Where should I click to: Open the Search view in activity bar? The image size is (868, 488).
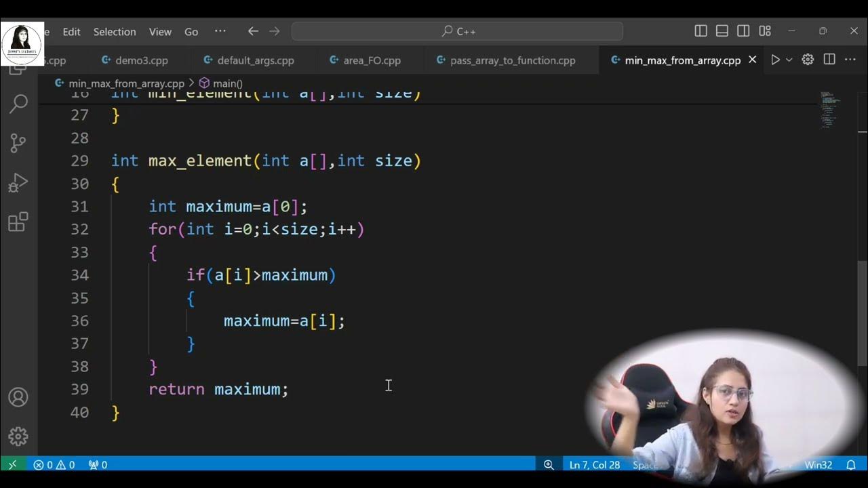tap(18, 104)
